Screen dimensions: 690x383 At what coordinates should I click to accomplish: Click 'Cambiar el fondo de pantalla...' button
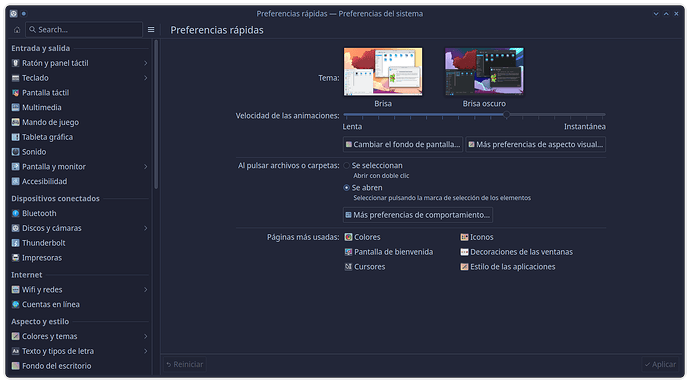(x=403, y=144)
